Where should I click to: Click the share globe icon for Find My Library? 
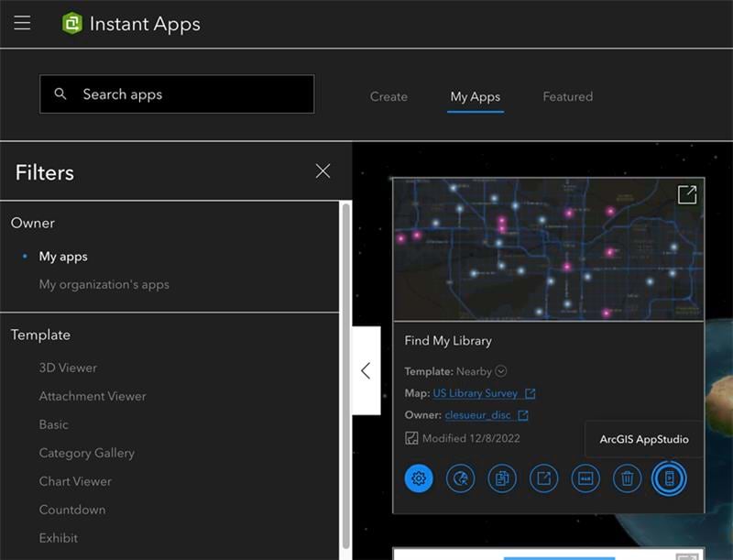[461, 478]
